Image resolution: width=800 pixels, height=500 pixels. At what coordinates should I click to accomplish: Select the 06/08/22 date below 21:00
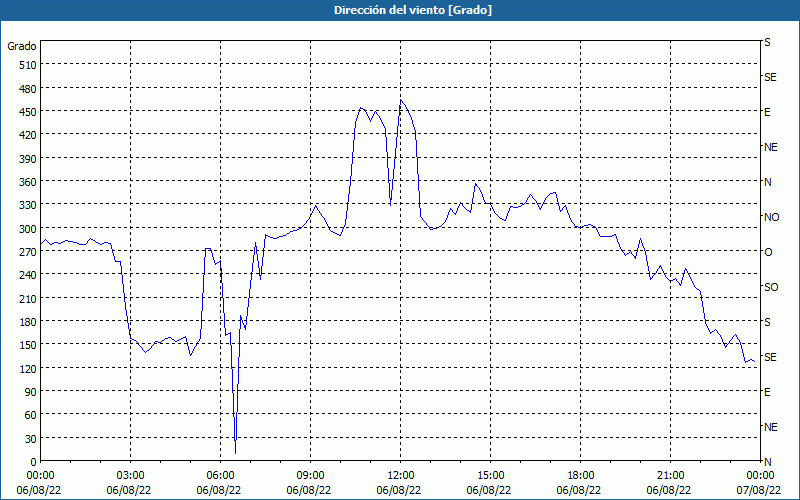pyautogui.click(x=670, y=490)
